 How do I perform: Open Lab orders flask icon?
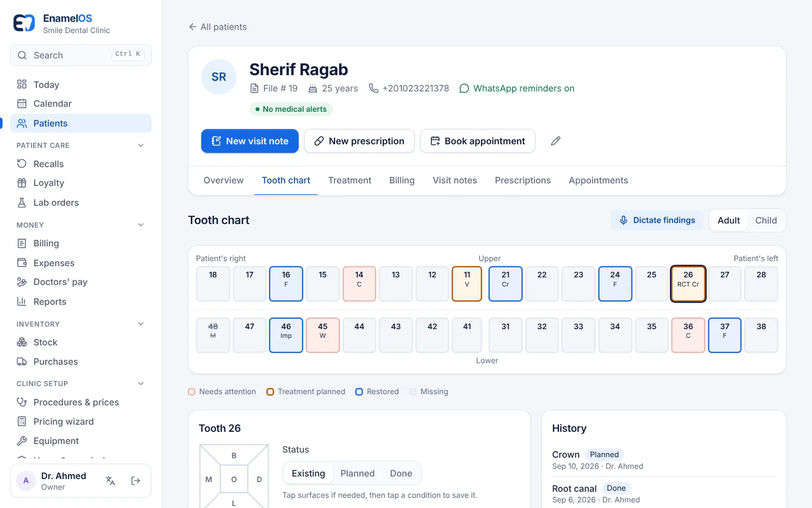[22, 203]
